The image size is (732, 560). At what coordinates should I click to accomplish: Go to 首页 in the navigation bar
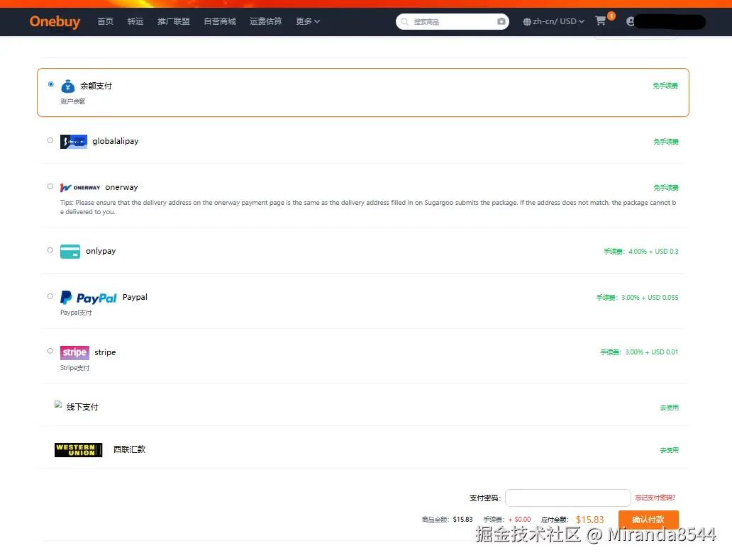coord(105,21)
